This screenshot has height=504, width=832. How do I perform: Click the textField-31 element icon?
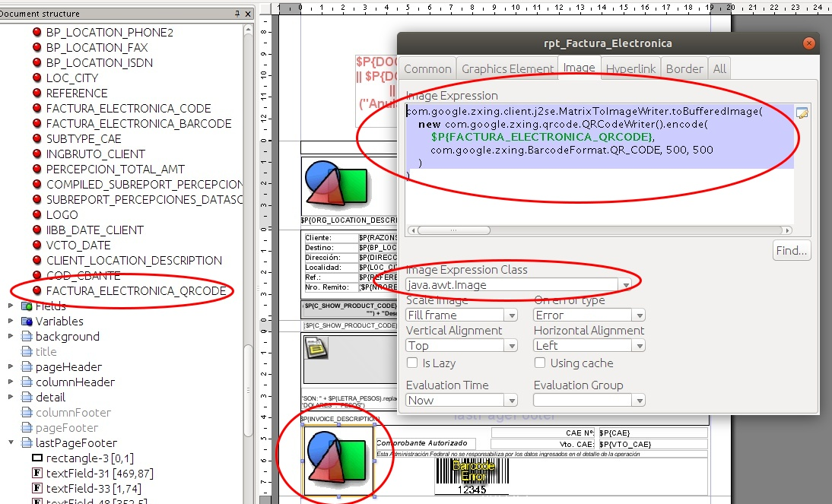point(37,473)
